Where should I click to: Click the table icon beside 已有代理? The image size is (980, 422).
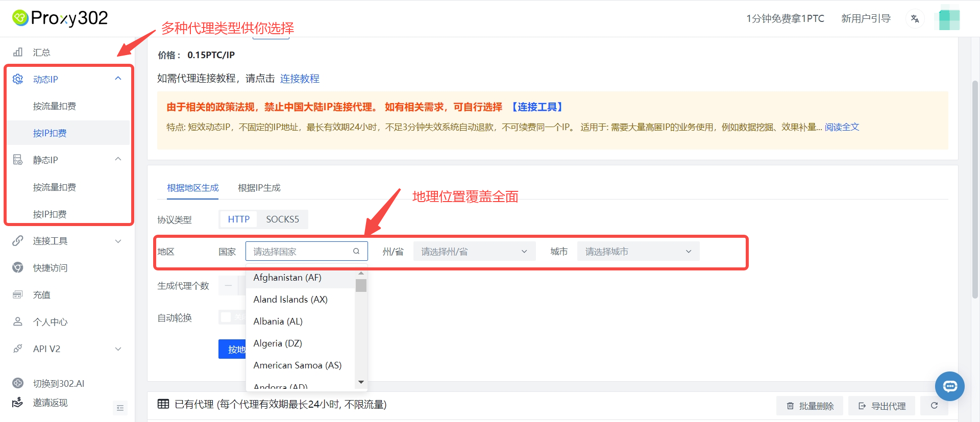(x=163, y=404)
